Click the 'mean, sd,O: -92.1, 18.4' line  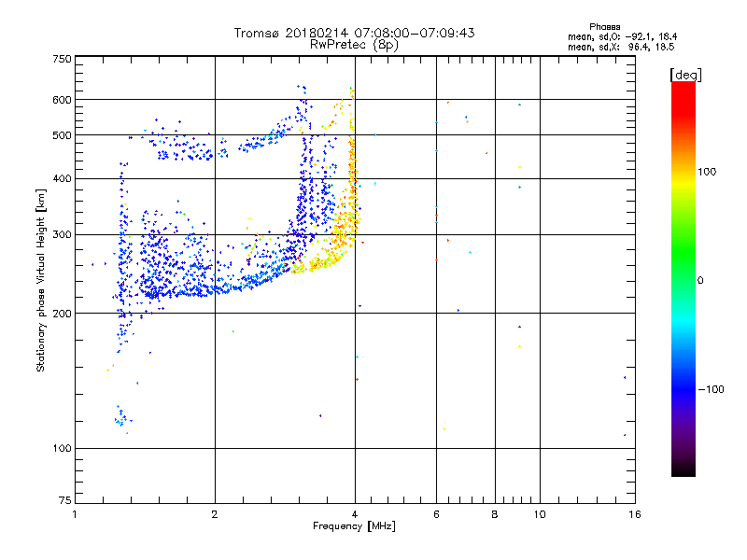coord(622,36)
